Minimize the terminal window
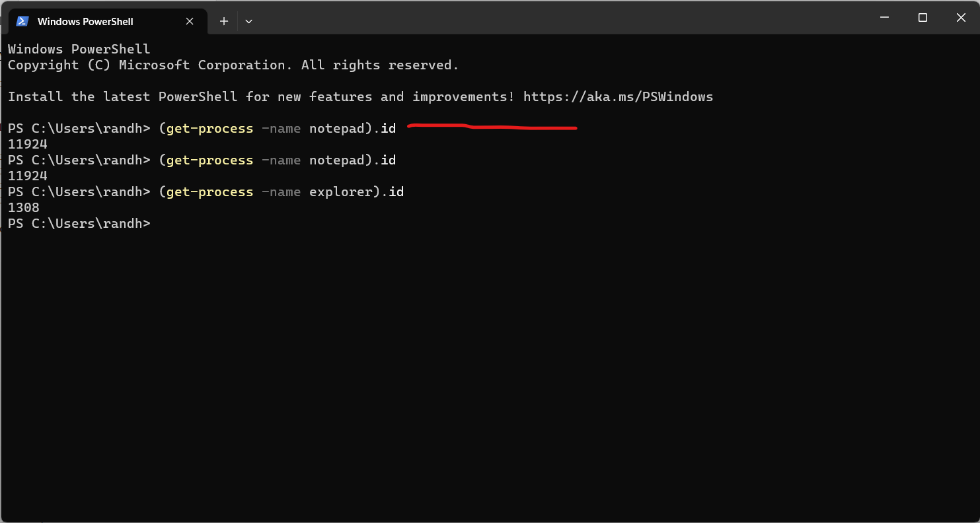 click(884, 18)
